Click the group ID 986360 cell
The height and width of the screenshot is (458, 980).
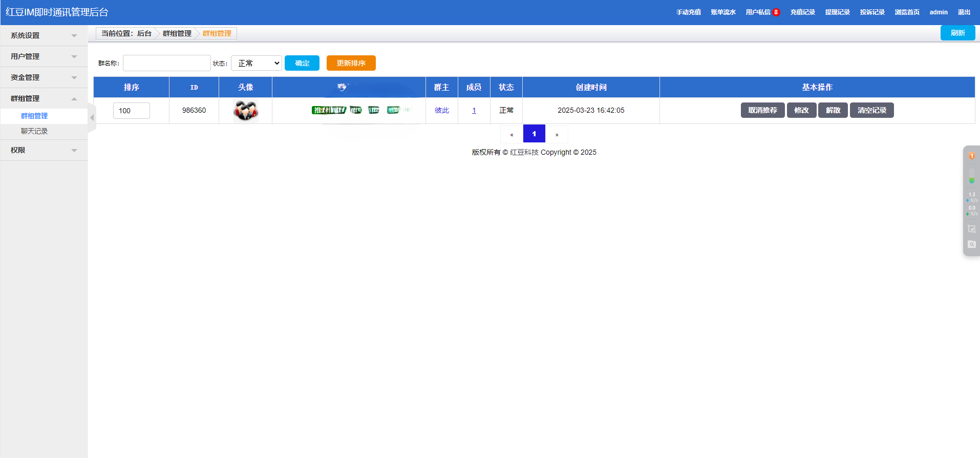pyautogui.click(x=194, y=110)
